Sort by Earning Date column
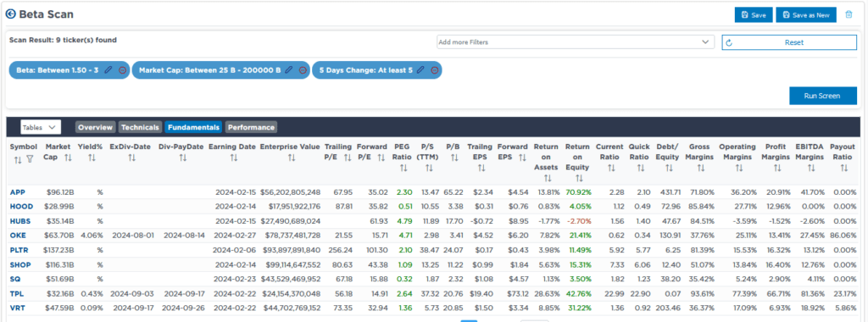Viewport: 868px width, 322px height. [233, 158]
